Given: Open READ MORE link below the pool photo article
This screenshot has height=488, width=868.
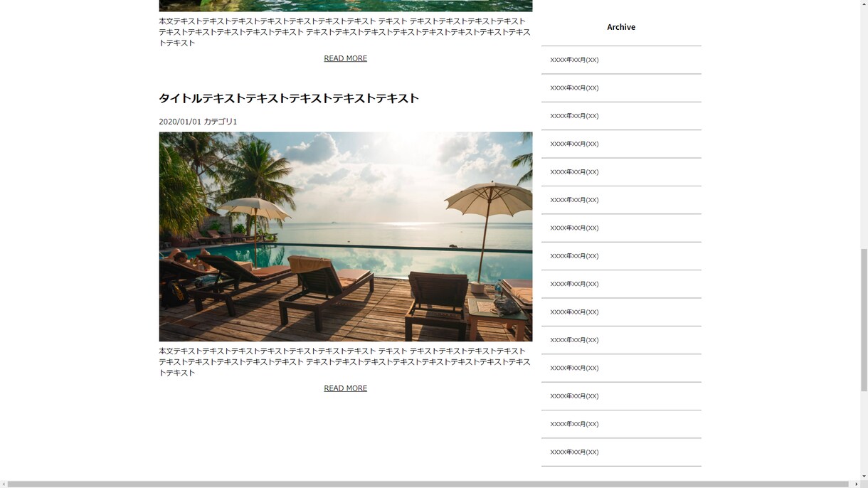Looking at the screenshot, I should 345,388.
